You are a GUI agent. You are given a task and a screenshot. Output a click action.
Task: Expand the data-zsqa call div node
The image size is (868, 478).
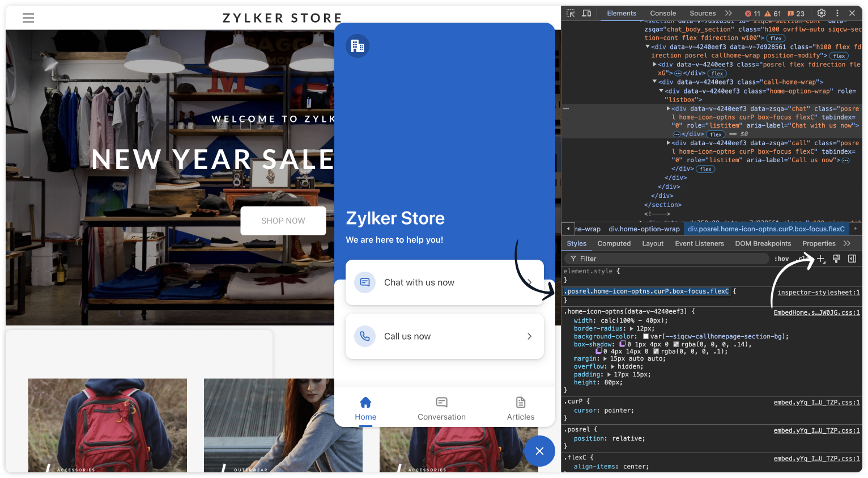669,143
